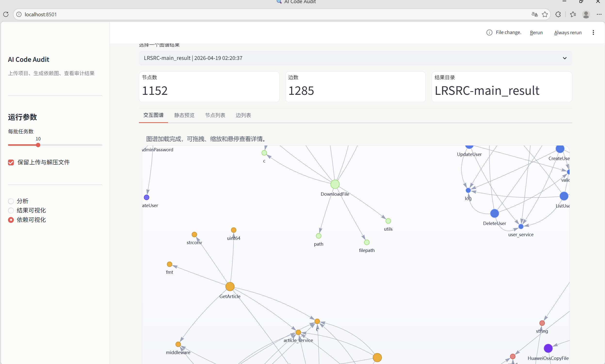Image resolution: width=605 pixels, height=364 pixels.
Task: Open browser settings and more menu
Action: point(599,14)
